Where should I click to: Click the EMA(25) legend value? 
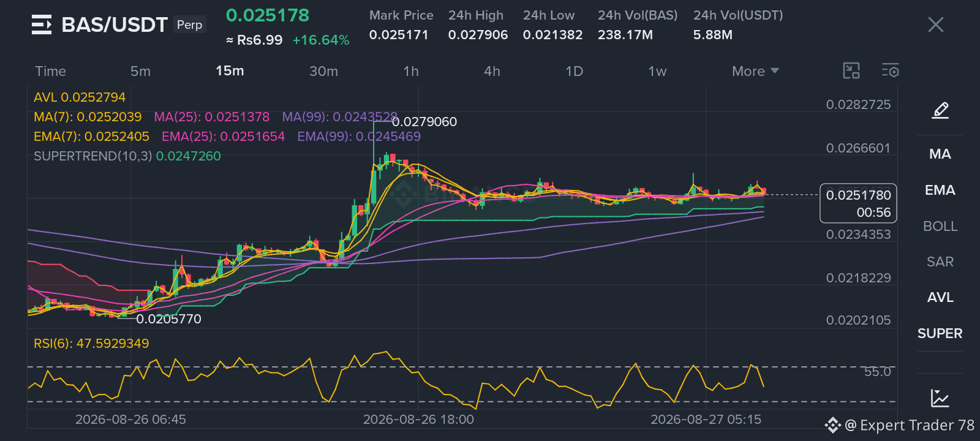pos(224,137)
